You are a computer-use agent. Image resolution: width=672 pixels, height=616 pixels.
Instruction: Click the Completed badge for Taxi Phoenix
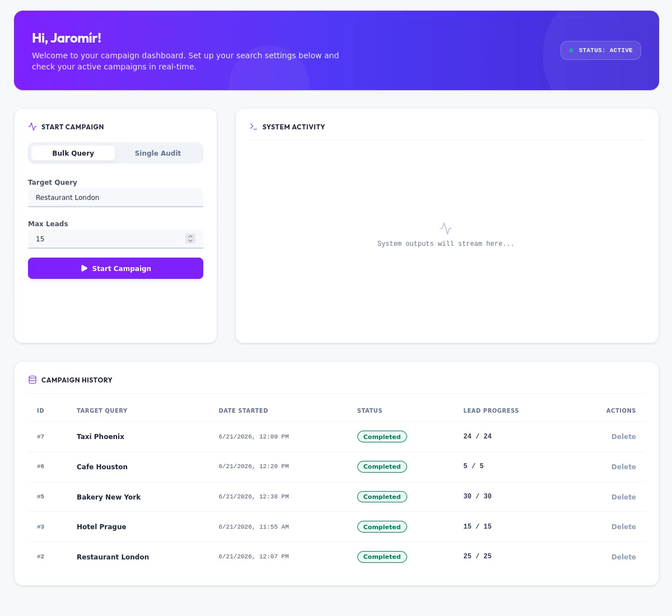(382, 437)
